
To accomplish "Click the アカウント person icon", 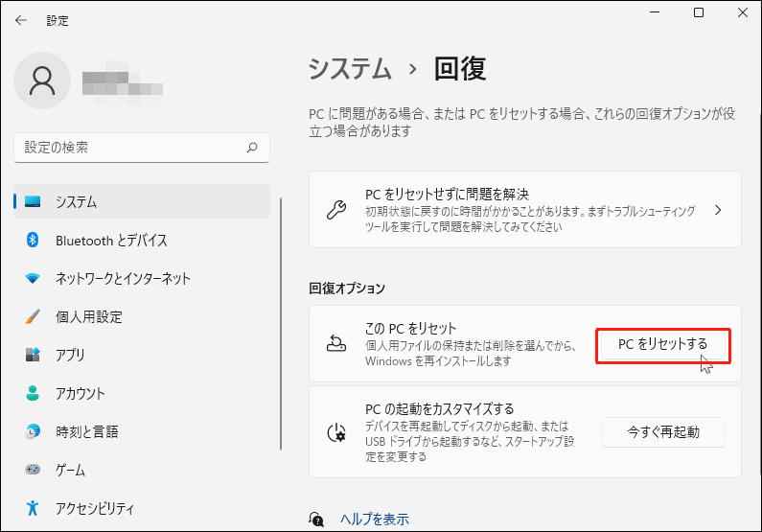I will (x=33, y=393).
